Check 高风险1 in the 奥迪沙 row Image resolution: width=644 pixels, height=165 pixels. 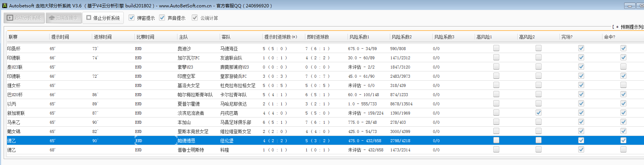coord(496,48)
